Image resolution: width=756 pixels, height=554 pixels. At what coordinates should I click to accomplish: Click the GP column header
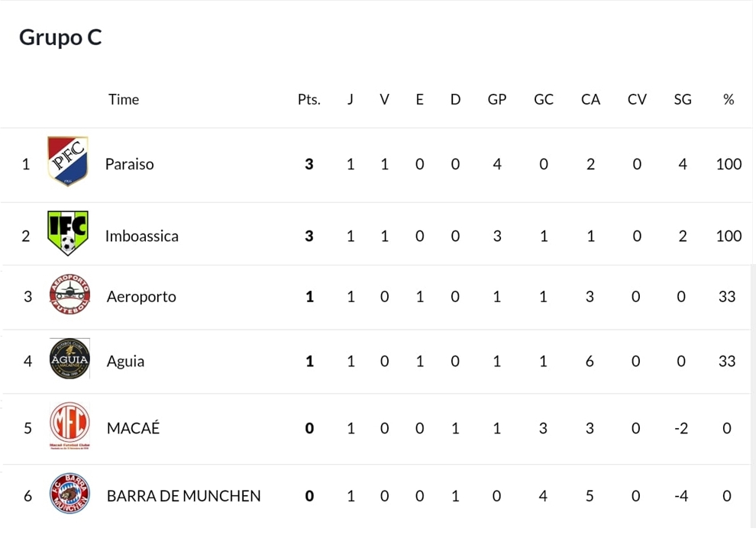[x=497, y=99]
